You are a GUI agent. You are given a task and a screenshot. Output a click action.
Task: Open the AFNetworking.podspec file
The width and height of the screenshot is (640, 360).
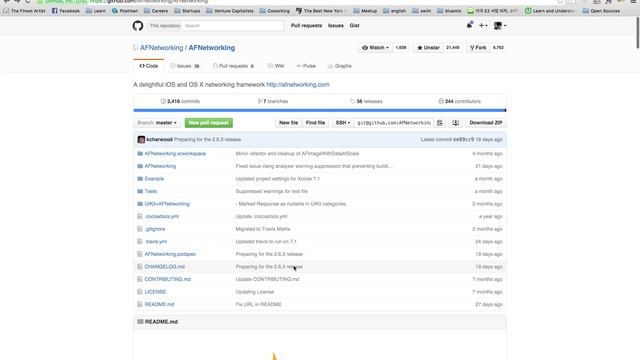170,254
